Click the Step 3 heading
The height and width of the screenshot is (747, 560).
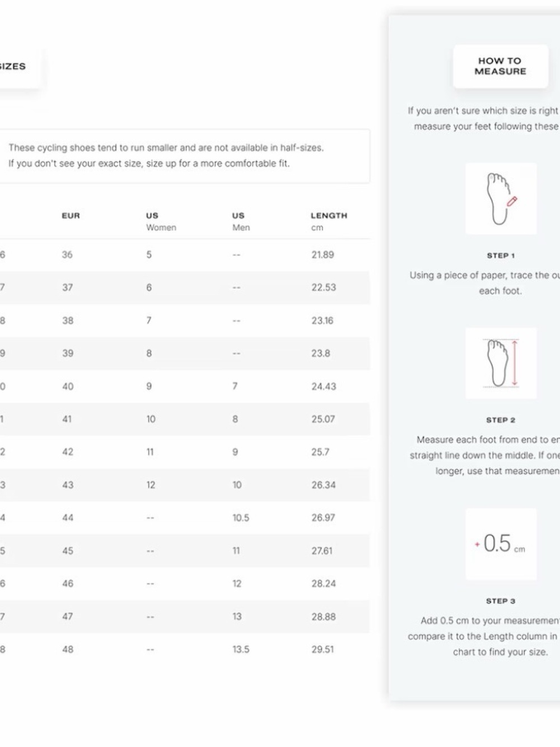point(501,601)
